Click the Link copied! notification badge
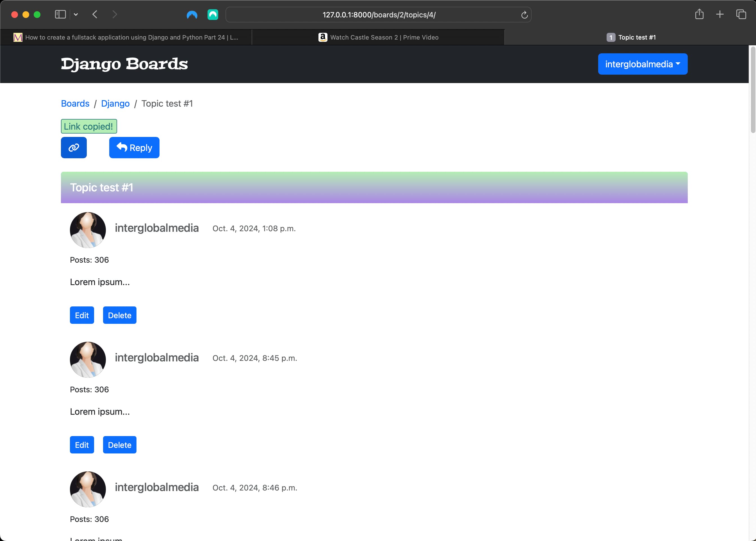Image resolution: width=756 pixels, height=541 pixels. (x=89, y=126)
